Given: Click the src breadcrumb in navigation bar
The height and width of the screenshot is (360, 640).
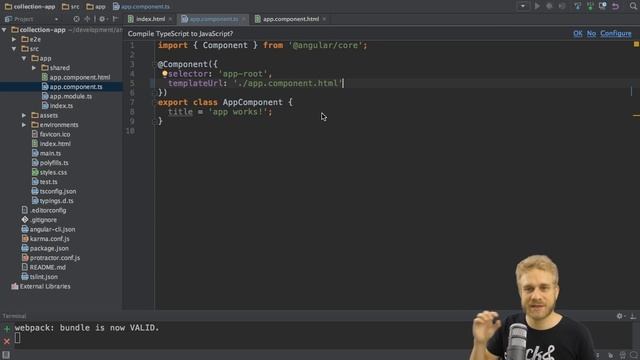Looking at the screenshot, I should coord(71,7).
